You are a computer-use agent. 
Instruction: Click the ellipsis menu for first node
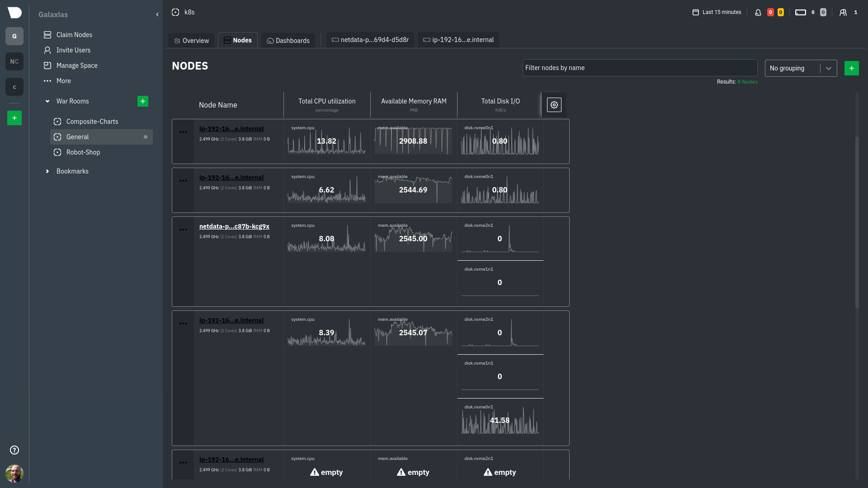click(183, 131)
